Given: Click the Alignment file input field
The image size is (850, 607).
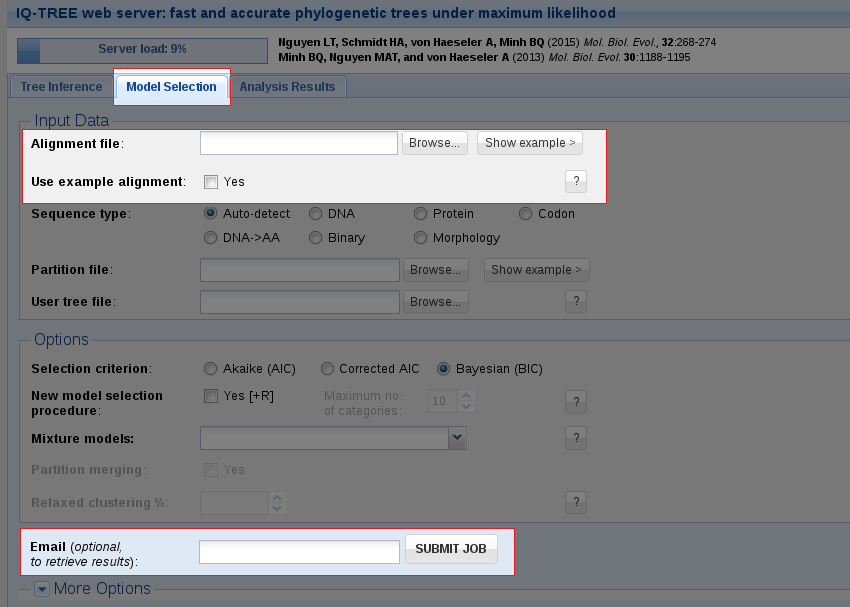Looking at the screenshot, I should tap(299, 143).
